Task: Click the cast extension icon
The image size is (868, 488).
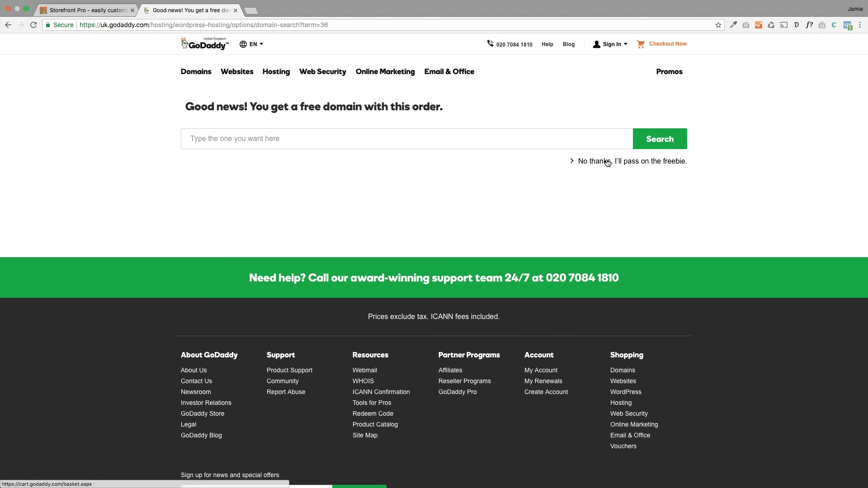Action: [x=784, y=25]
